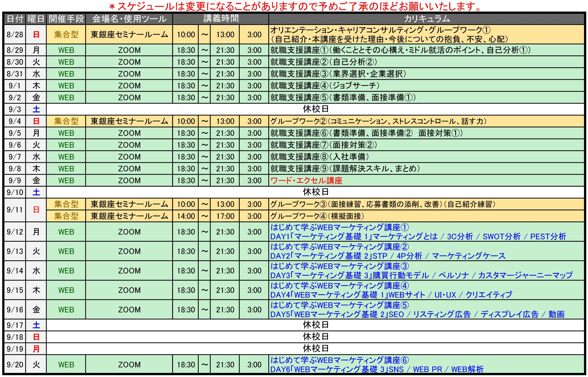Click WEBマーケティング講座⑤ DAY5 cell
This screenshot has width=588, height=377.
(x=426, y=309)
